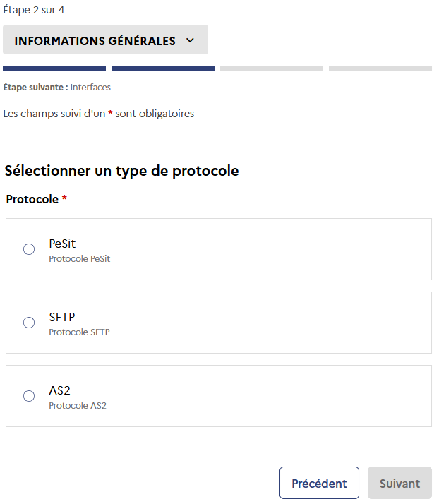Click the last grey progress step segment
Viewport: 439px width, 504px height.
coord(380,68)
